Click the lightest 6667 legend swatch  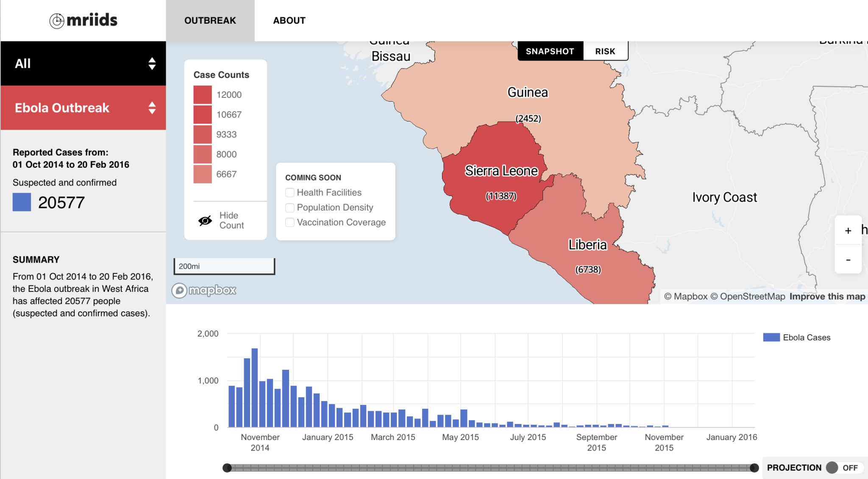point(202,174)
